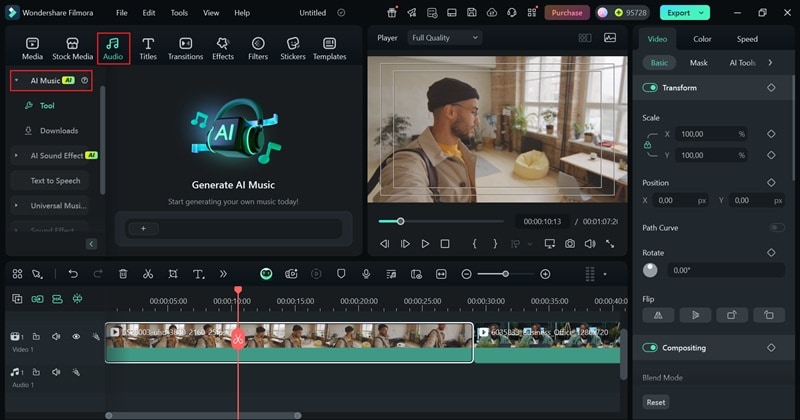Click the split scissors icon in timeline toolbar
The width and height of the screenshot is (800, 420).
[x=148, y=274]
